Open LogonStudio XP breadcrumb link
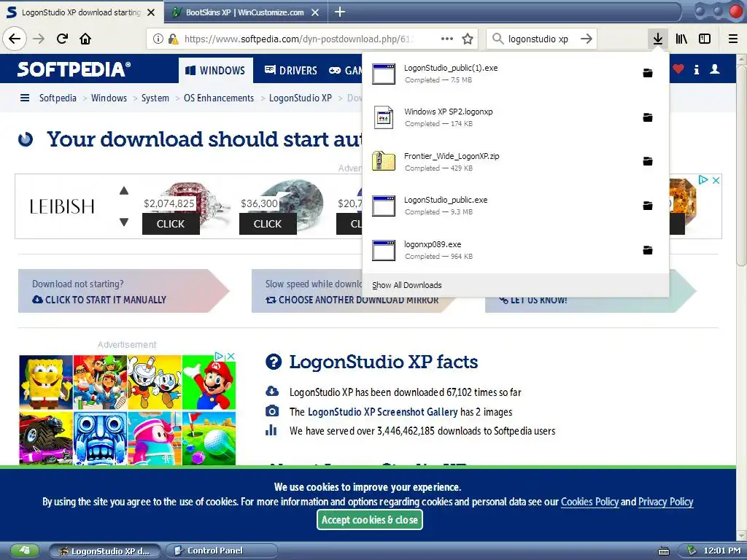 pyautogui.click(x=300, y=98)
